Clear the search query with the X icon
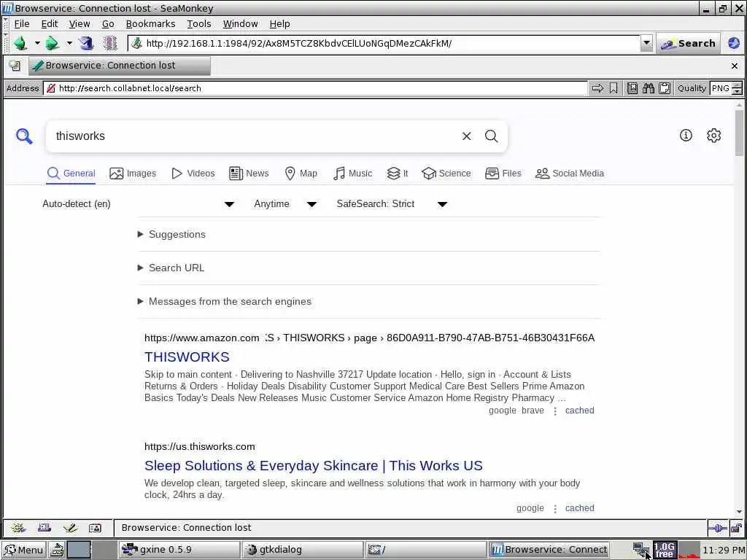This screenshot has height=560, width=747. (x=466, y=136)
